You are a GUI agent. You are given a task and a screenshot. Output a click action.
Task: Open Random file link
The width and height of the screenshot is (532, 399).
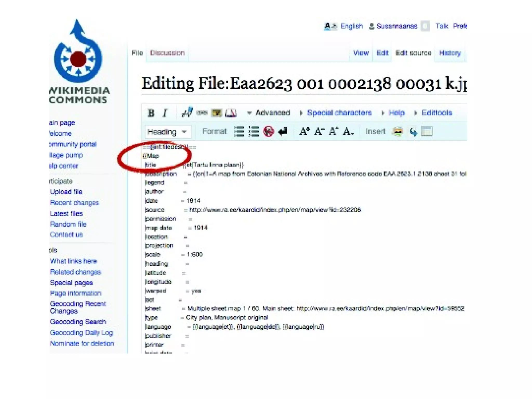tap(68, 224)
